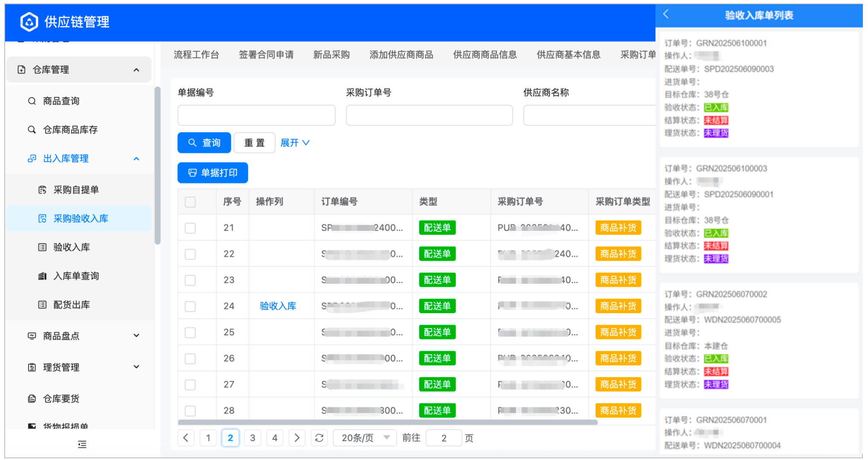Expand the 商品盘点 submenu chevron
868x460 pixels.
(x=137, y=335)
